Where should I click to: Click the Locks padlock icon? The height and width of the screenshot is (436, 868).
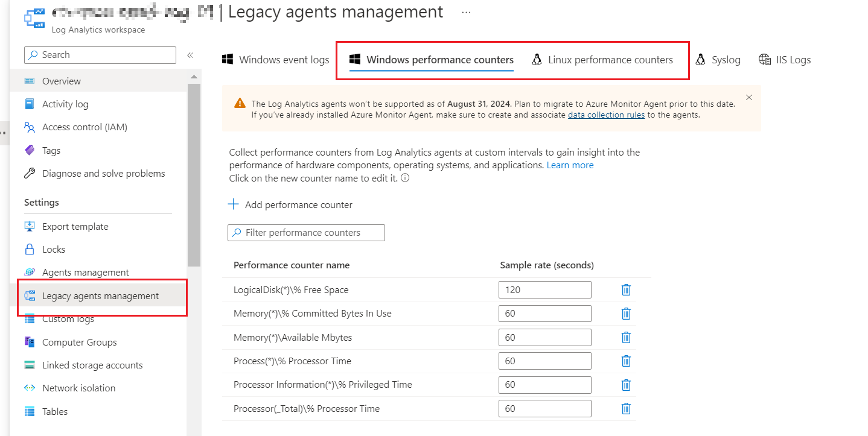pyautogui.click(x=30, y=249)
